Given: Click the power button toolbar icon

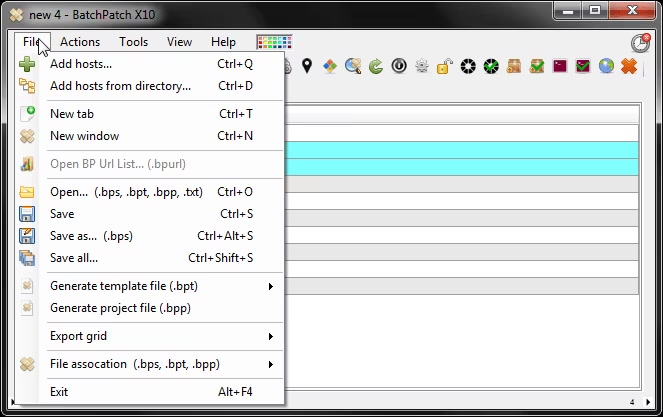Looking at the screenshot, I should tap(399, 66).
